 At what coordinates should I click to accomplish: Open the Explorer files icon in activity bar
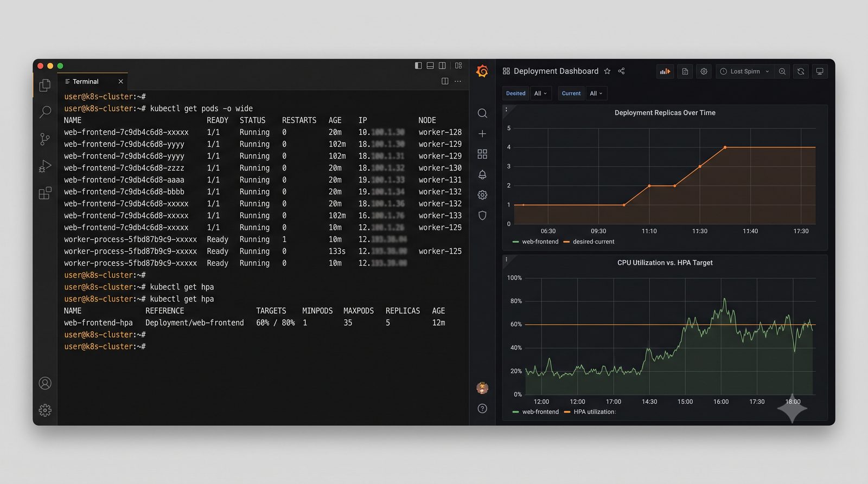45,85
